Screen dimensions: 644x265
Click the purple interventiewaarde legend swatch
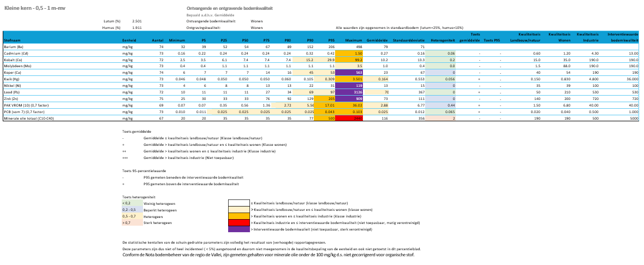(x=238, y=229)
